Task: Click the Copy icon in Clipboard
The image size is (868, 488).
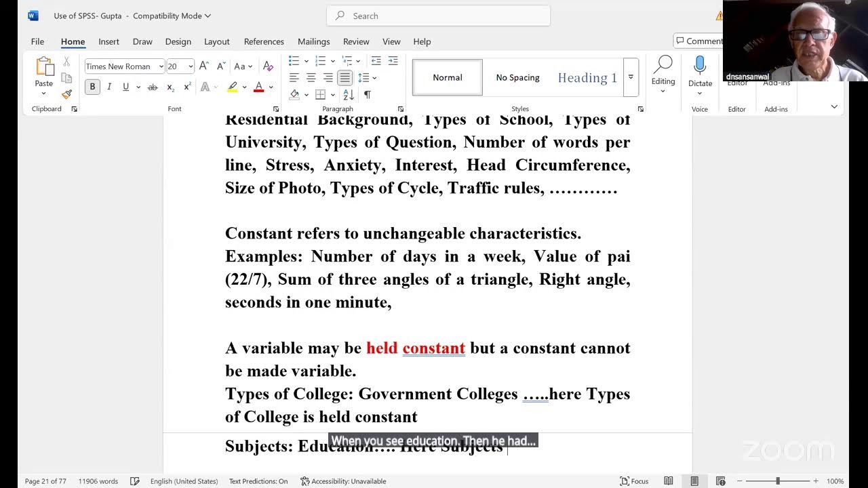Action: tap(66, 78)
